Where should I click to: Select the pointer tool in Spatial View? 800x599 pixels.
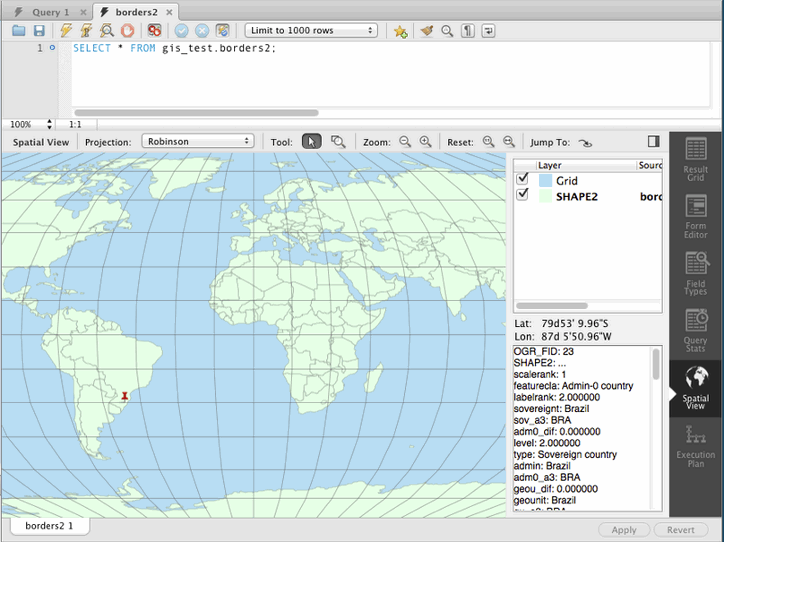(x=311, y=142)
